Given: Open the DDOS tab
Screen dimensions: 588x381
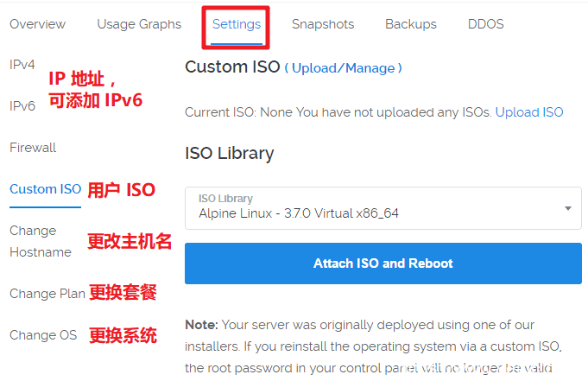Looking at the screenshot, I should coord(486,24).
